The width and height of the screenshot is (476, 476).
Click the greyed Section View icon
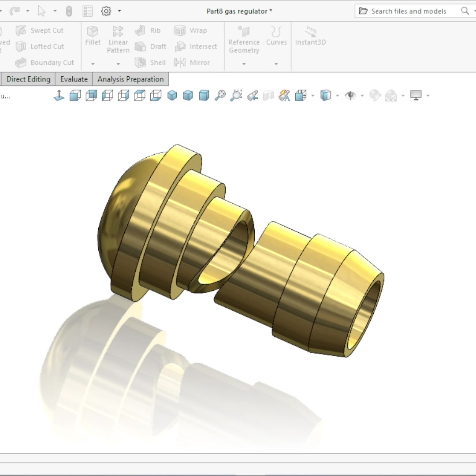[269, 95]
